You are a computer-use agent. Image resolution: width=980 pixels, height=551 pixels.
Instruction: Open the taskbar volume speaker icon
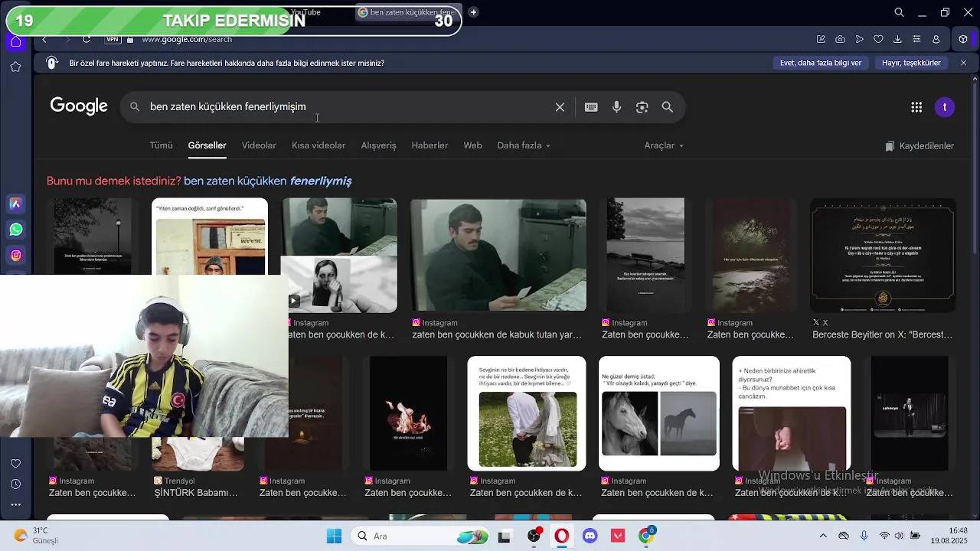click(x=900, y=536)
